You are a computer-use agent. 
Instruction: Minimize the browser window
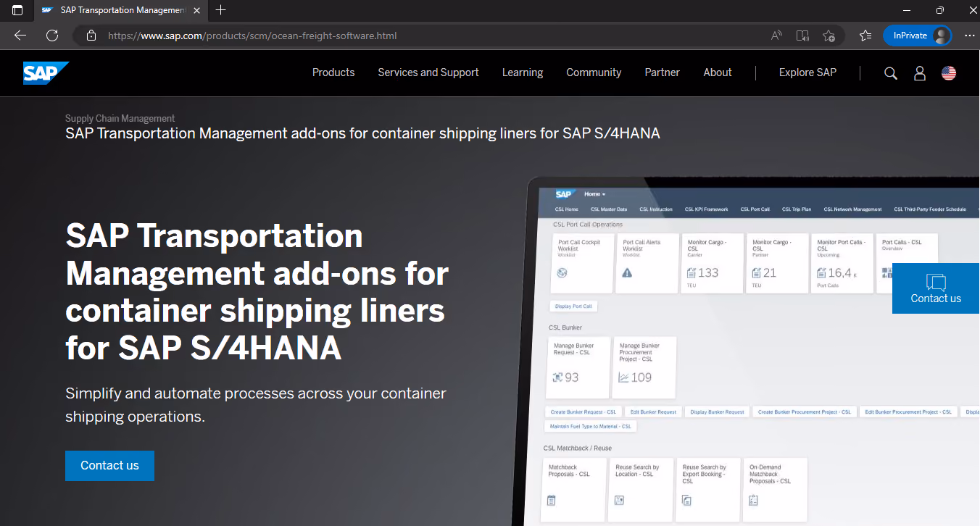(907, 10)
